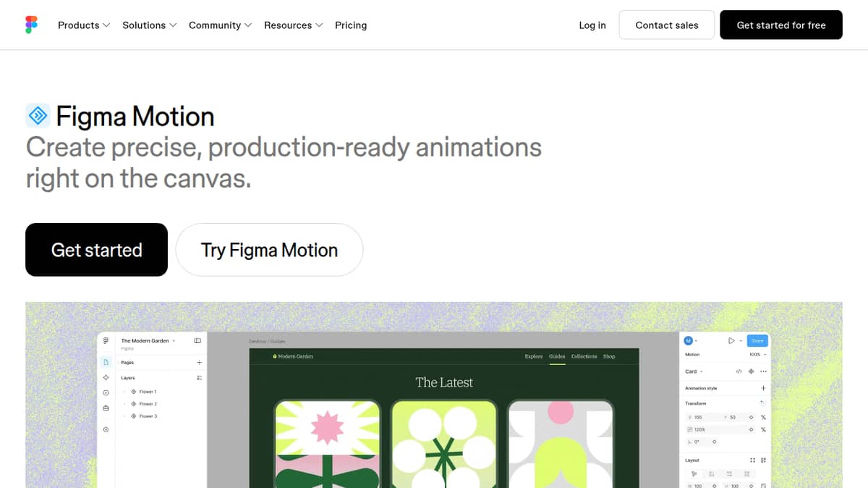Expand The Modern Garden file name dropdown
The width and height of the screenshot is (868, 488).
174,341
